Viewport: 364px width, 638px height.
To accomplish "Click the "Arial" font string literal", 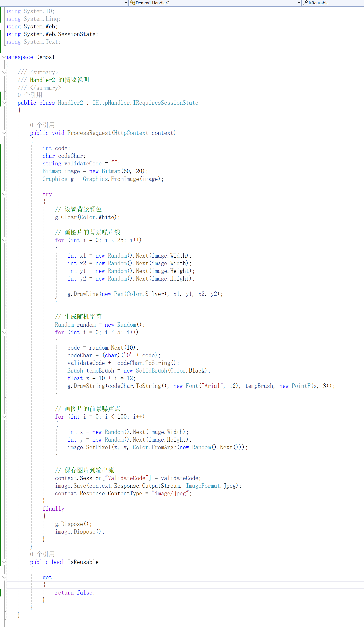I will coord(212,386).
